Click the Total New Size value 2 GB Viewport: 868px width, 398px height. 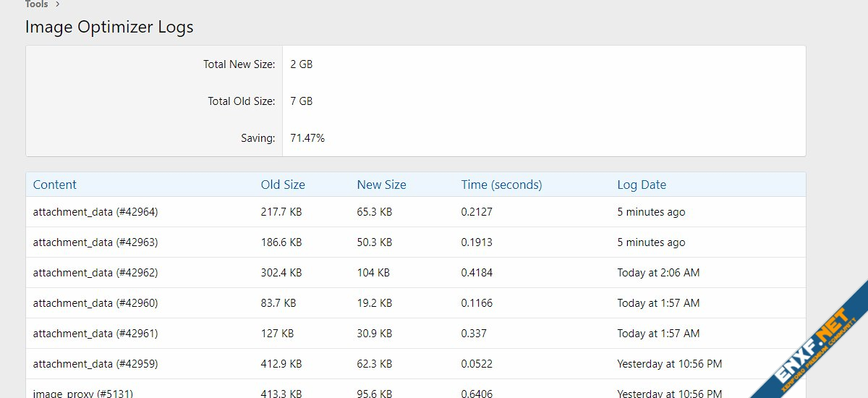(x=302, y=64)
